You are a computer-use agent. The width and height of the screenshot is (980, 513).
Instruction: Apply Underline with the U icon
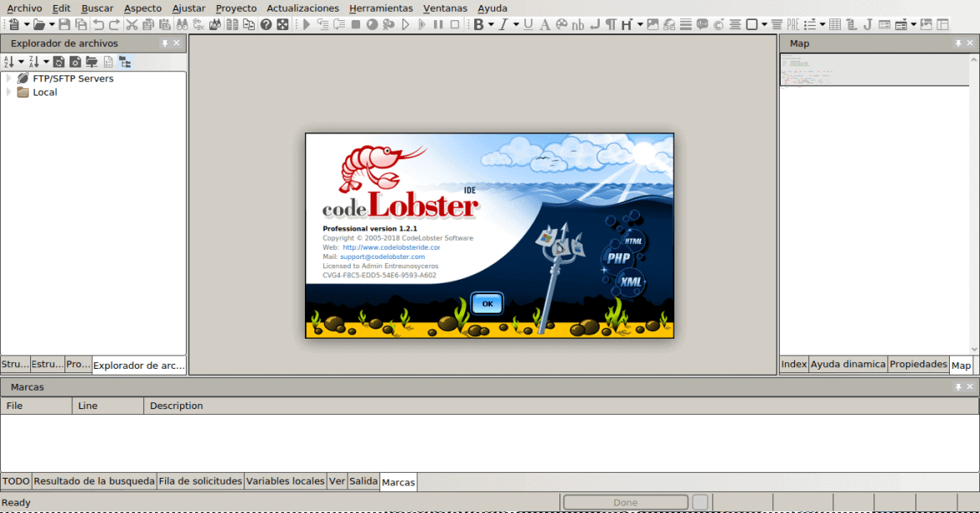[529, 24]
